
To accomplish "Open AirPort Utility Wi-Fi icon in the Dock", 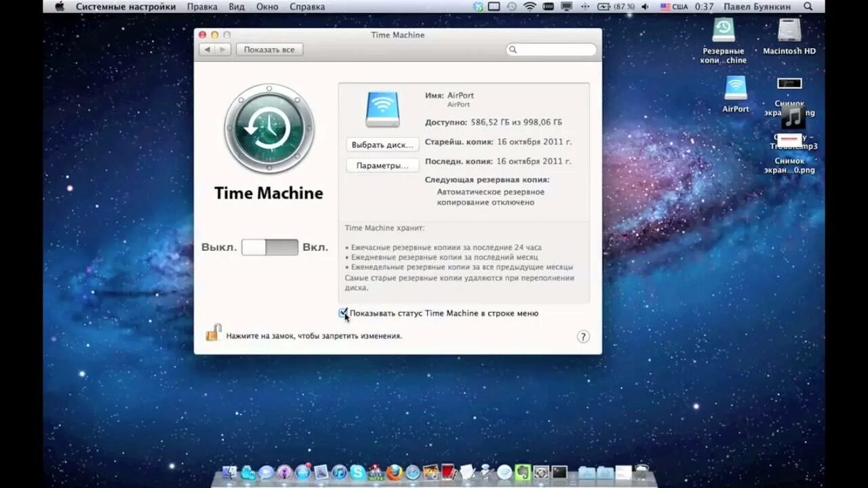I will pyautogui.click(x=505, y=472).
